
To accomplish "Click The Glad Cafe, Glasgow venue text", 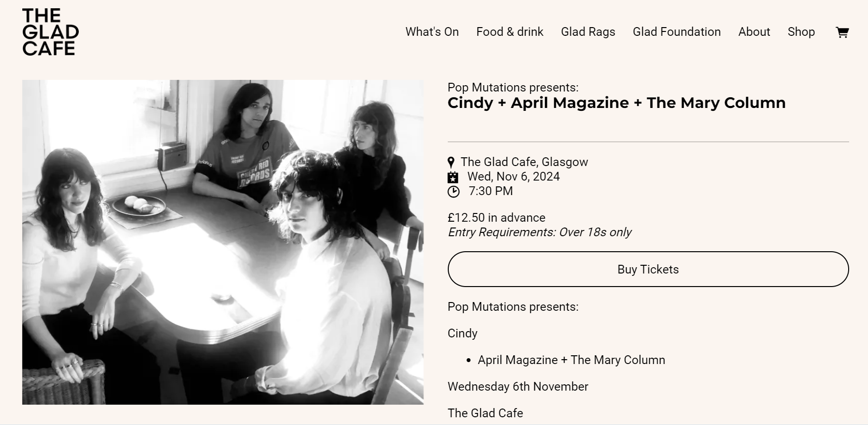I will click(x=524, y=162).
